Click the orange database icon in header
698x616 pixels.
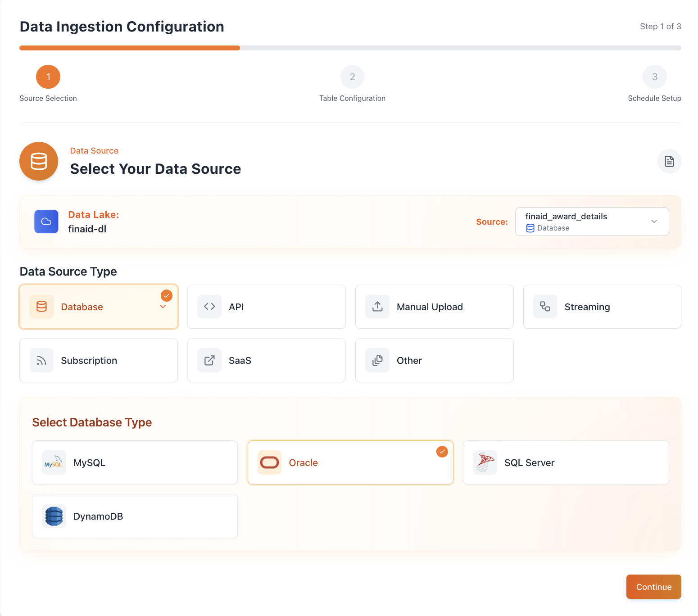(x=39, y=161)
